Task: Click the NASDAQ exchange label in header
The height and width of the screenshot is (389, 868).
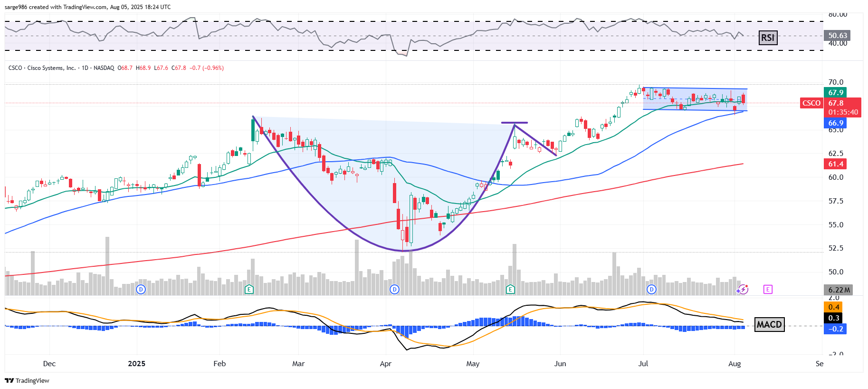Action: point(104,68)
